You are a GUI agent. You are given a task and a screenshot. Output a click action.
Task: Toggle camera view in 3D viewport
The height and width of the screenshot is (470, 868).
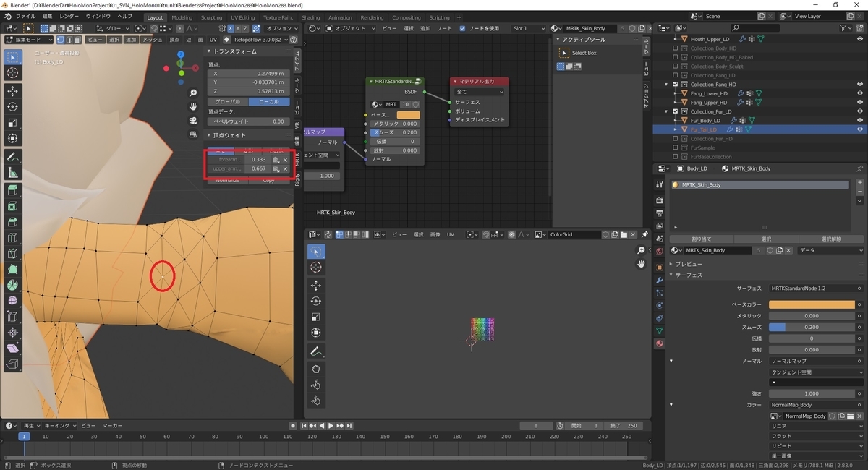click(193, 121)
